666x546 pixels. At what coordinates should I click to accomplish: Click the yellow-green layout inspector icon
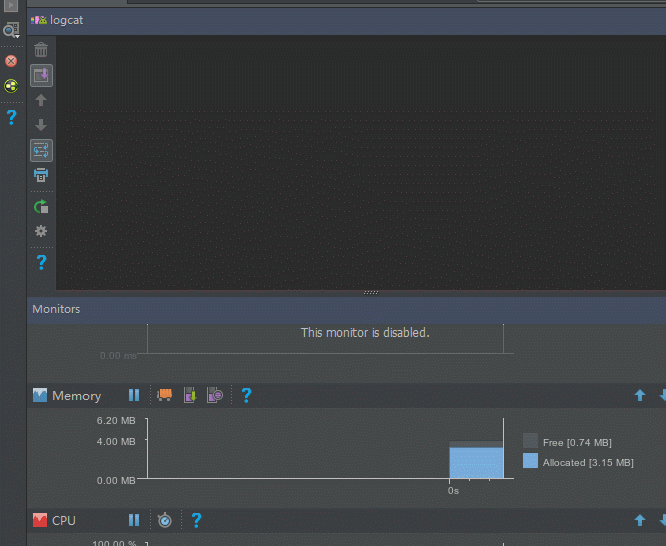click(x=11, y=86)
